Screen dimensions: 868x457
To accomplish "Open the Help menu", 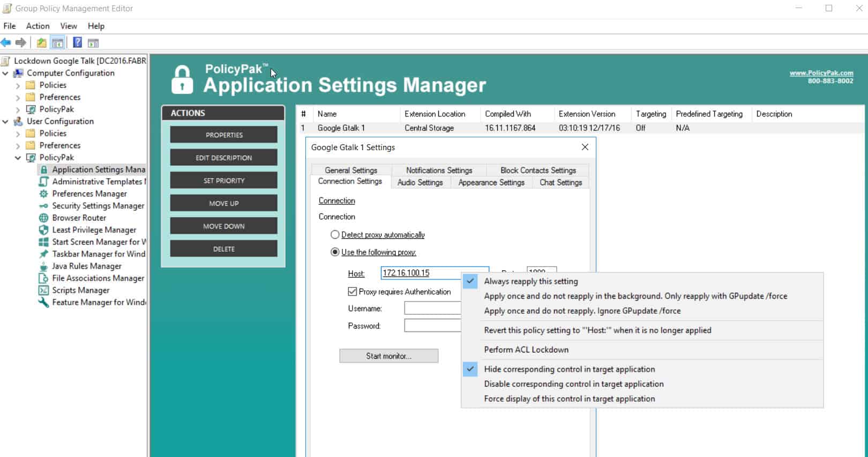I will (96, 26).
